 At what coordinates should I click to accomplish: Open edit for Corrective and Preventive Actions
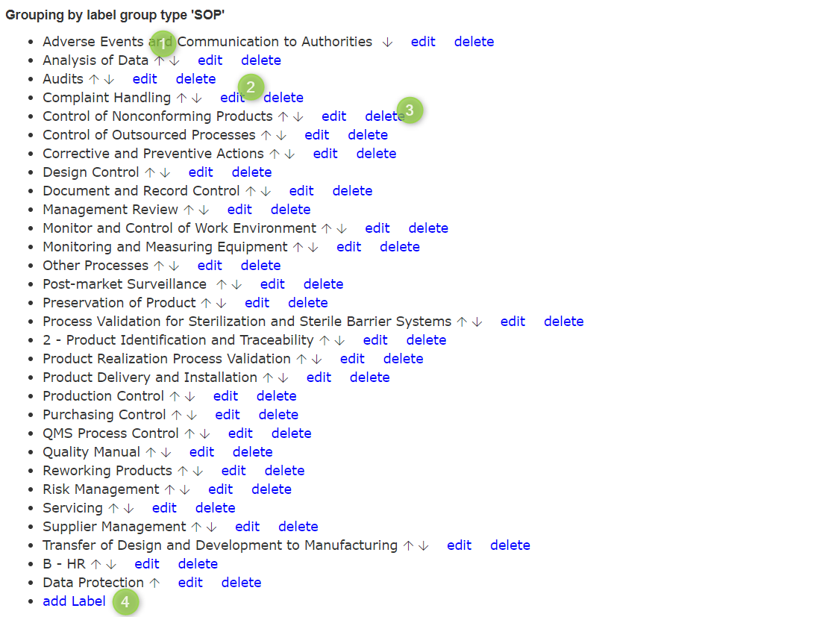[x=325, y=154]
